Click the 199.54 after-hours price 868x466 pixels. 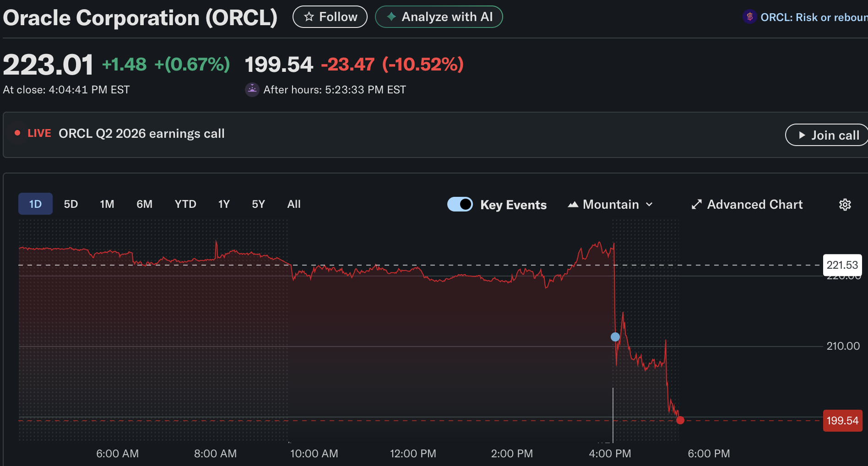[279, 65]
